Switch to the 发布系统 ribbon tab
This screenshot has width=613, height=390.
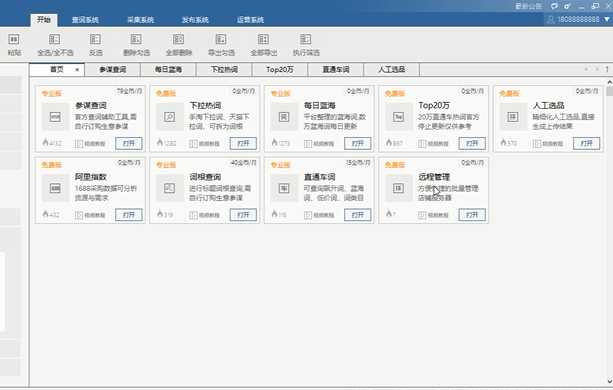195,20
